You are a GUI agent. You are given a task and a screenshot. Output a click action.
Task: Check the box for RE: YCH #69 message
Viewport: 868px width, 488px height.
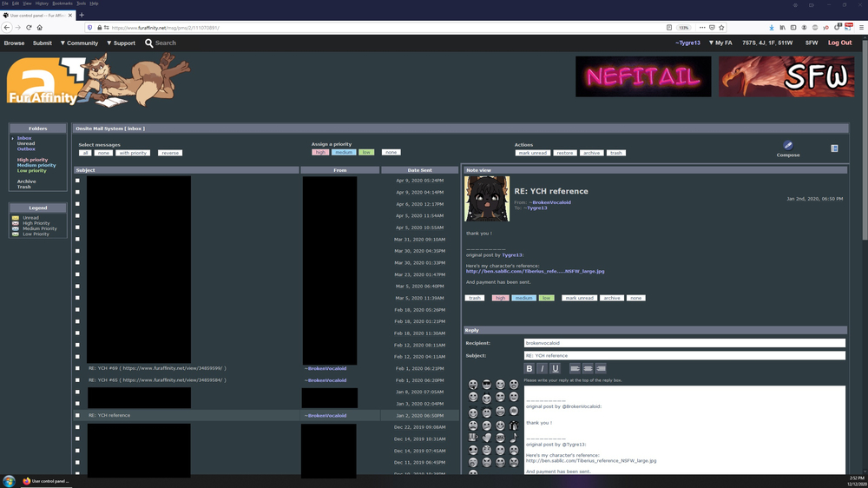point(77,368)
